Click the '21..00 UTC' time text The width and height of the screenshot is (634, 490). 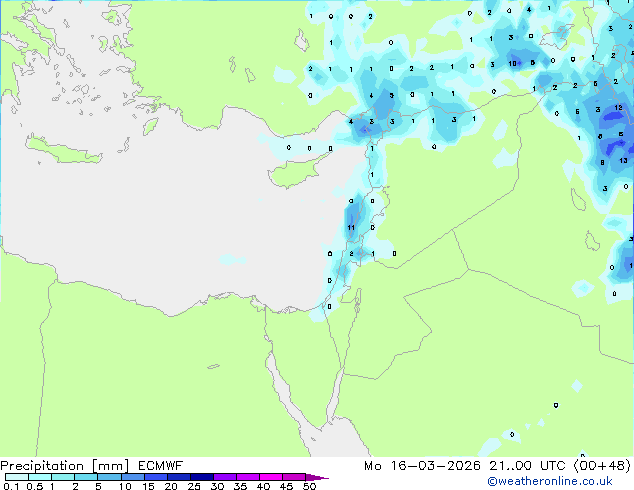(x=527, y=466)
